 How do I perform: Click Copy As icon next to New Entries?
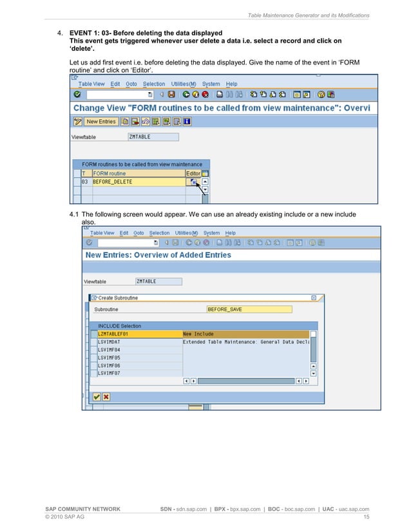click(x=125, y=122)
